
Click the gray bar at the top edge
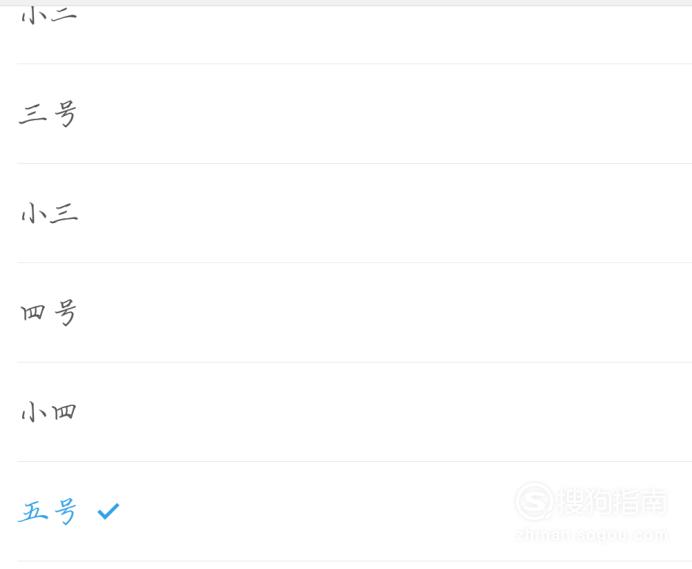click(x=346, y=3)
